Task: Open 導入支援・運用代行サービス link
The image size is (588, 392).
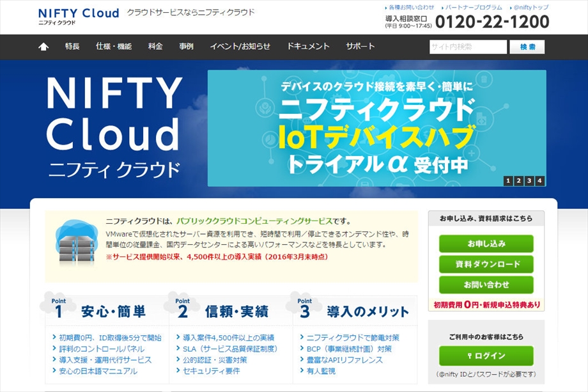Action: (105, 360)
